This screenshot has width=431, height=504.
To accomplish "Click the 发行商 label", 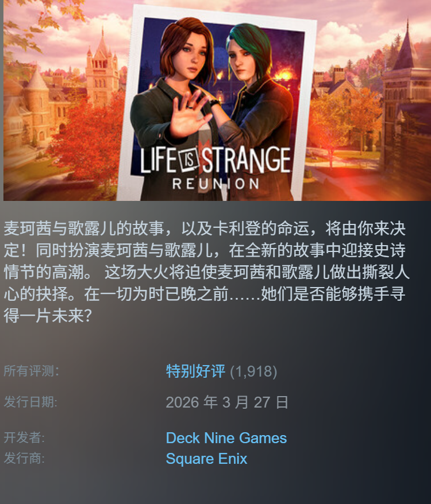I will pos(24,458).
